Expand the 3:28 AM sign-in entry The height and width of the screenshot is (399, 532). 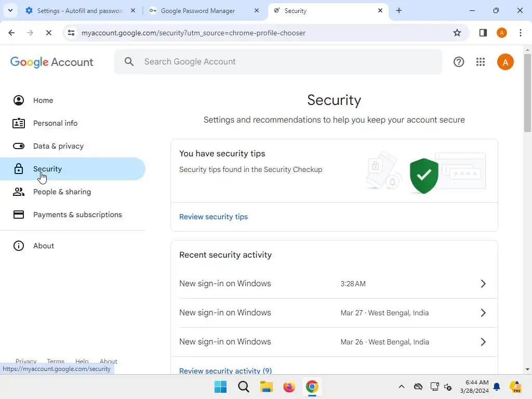[334, 284]
